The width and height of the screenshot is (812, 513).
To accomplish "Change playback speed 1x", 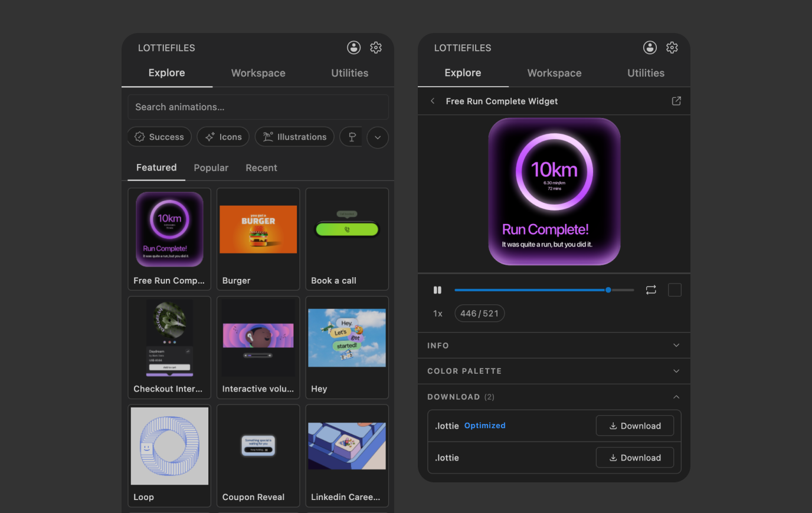I will point(438,314).
